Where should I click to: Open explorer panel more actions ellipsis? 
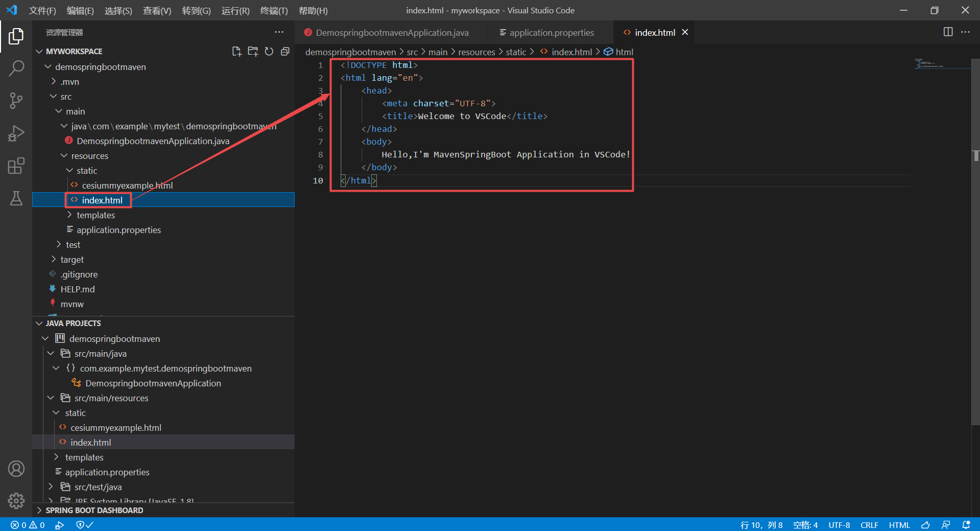click(279, 32)
